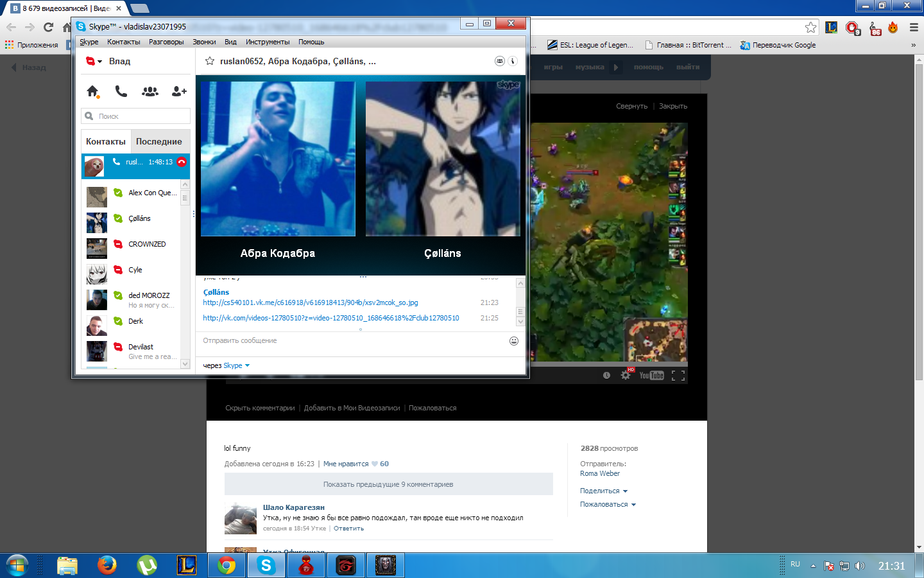The width and height of the screenshot is (924, 578).
Task: Click Показать предыдущие 9 комментариев
Action: pos(388,484)
